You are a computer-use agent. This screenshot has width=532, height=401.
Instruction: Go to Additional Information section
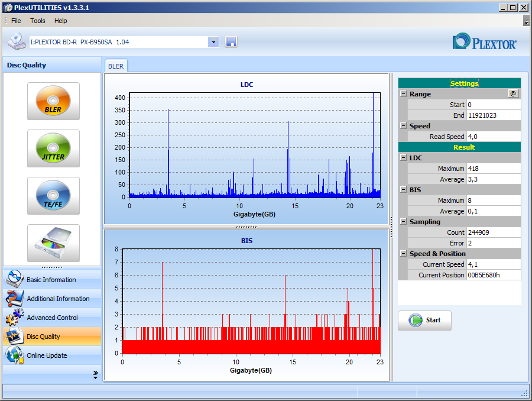point(52,299)
